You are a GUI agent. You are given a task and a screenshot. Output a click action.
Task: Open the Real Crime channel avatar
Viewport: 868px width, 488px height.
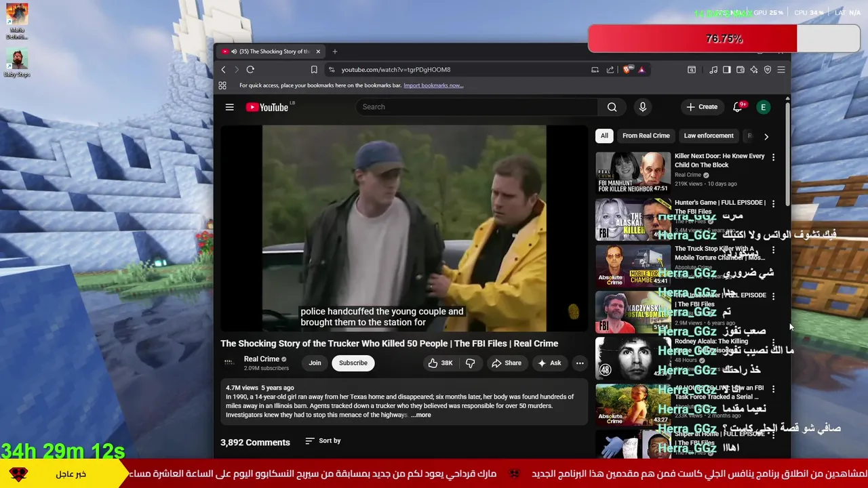(x=229, y=363)
